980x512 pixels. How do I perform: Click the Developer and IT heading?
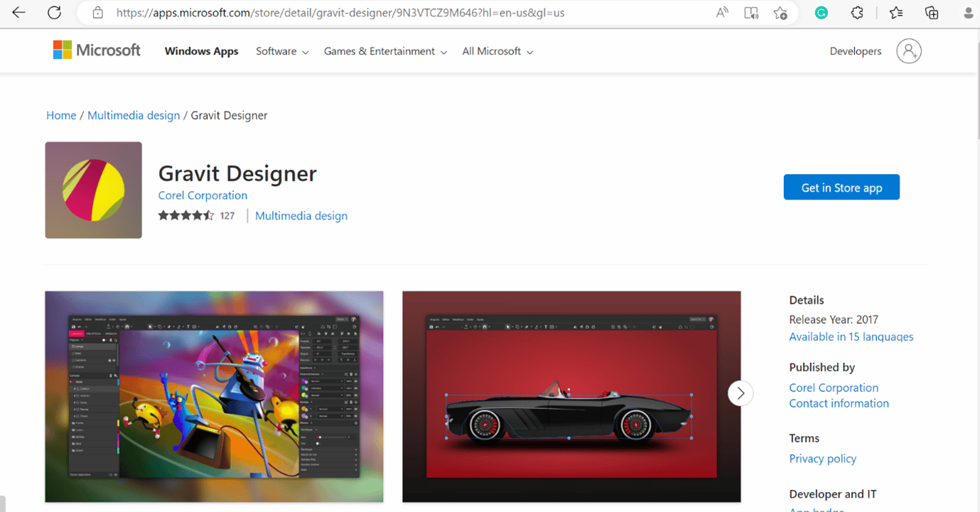[x=833, y=494]
